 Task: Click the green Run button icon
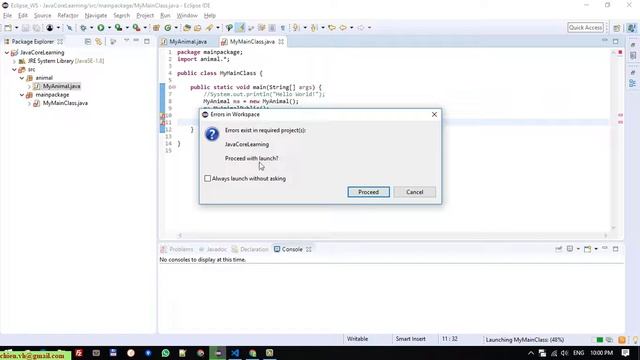tap(100, 28)
